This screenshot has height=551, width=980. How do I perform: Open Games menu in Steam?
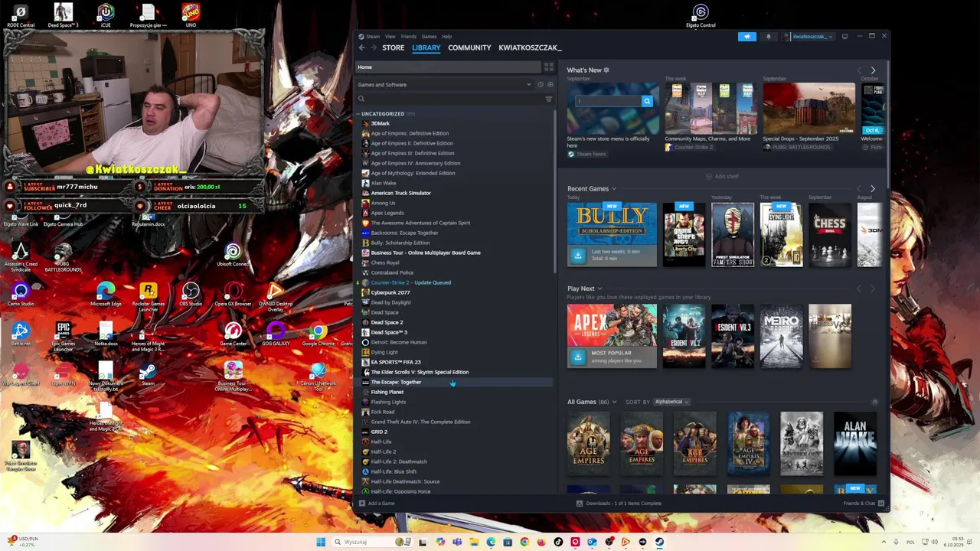pyautogui.click(x=429, y=36)
